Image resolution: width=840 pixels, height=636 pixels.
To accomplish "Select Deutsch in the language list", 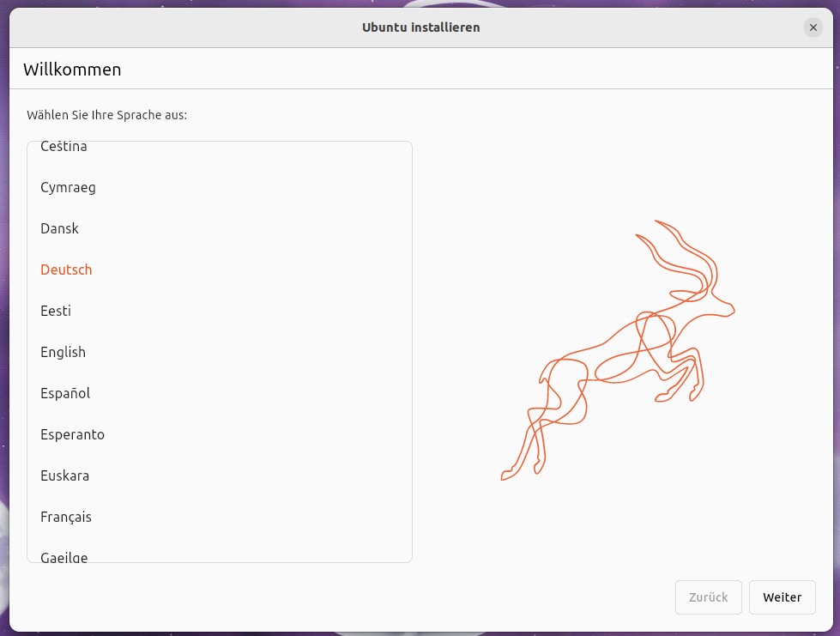I will pos(66,270).
